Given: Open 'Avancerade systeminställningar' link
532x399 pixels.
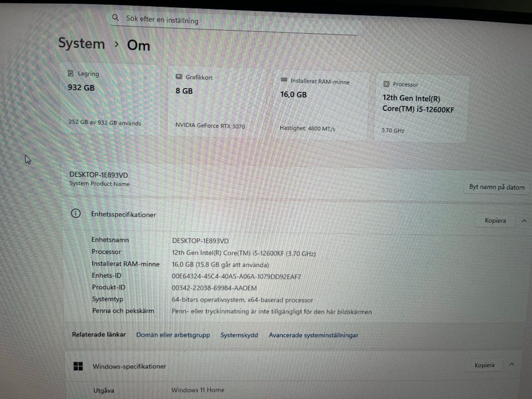Looking at the screenshot, I should click(314, 335).
